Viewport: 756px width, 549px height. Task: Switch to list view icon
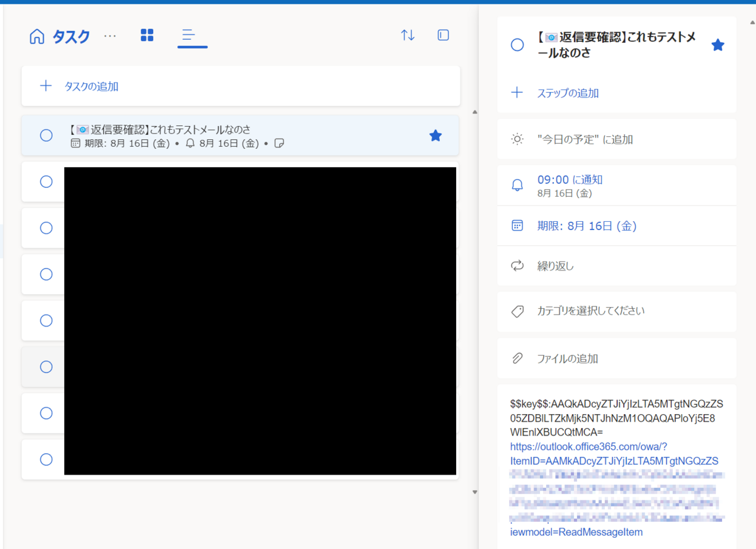(188, 35)
